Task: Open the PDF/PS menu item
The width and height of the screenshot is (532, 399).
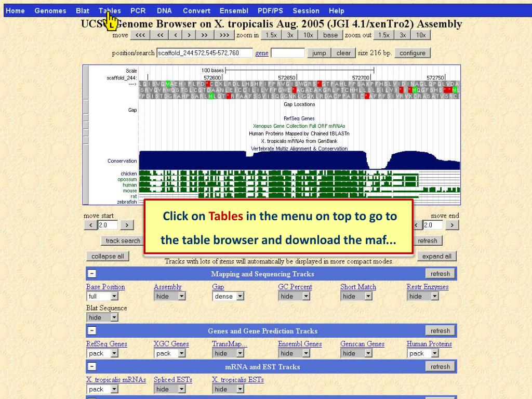Action: [270, 11]
